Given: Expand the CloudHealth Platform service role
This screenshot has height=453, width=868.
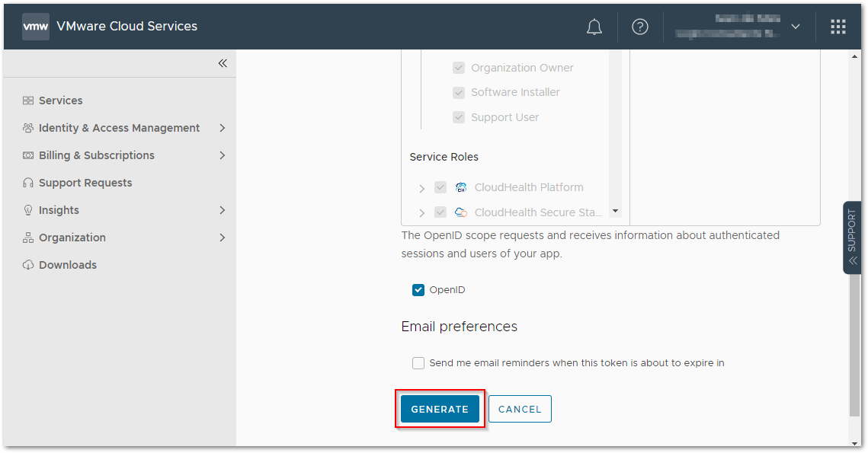Looking at the screenshot, I should pyautogui.click(x=421, y=187).
